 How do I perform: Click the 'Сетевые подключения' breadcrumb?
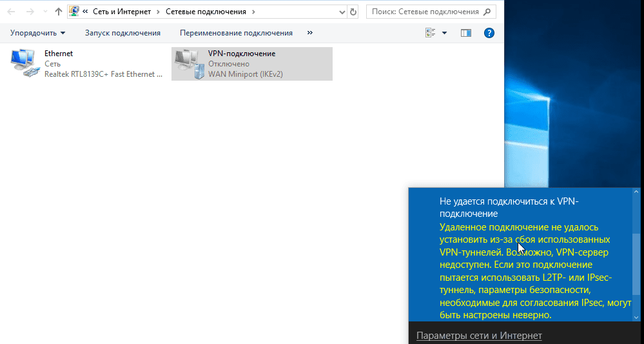tap(206, 12)
